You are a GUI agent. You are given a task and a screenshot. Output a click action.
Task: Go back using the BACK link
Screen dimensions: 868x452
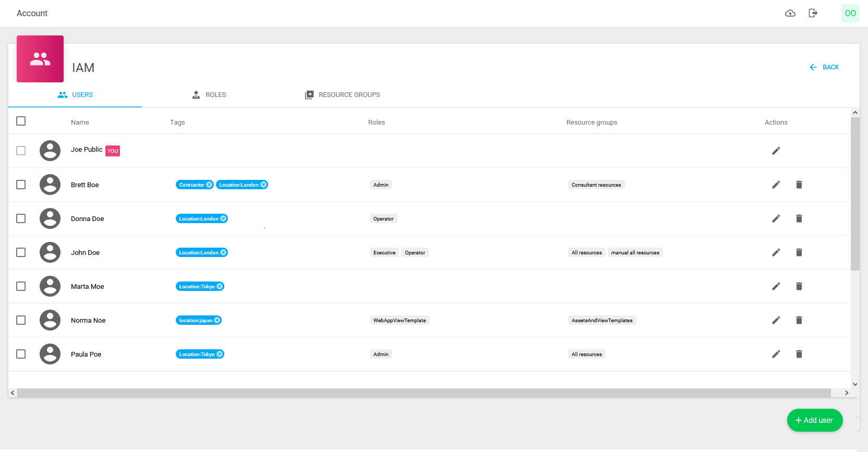coord(824,67)
